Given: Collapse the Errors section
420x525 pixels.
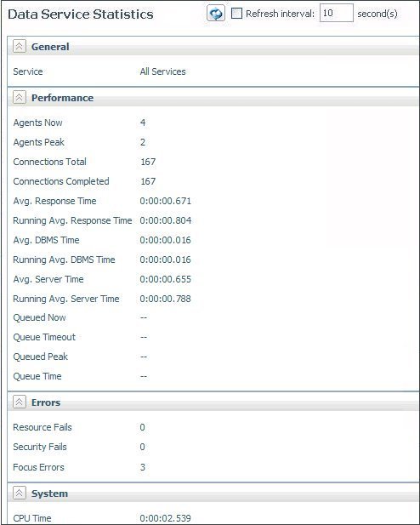Looking at the screenshot, I should click(20, 402).
